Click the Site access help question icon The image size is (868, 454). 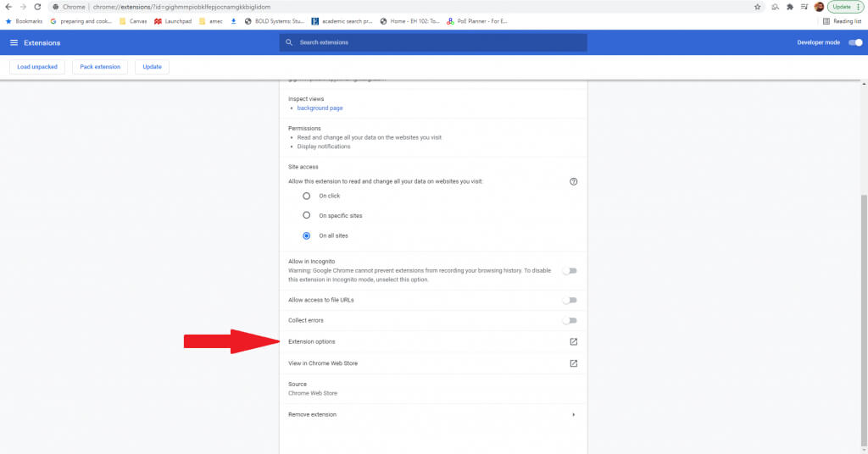click(x=573, y=181)
